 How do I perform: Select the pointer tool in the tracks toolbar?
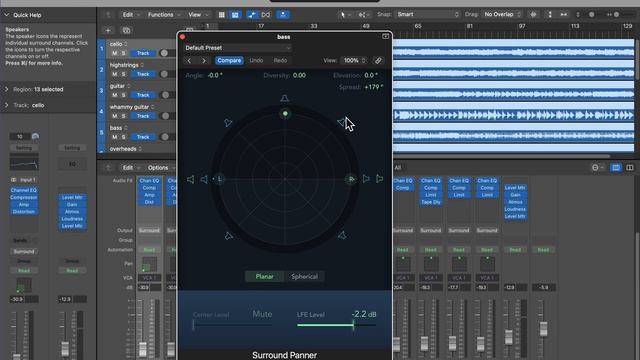pyautogui.click(x=343, y=15)
